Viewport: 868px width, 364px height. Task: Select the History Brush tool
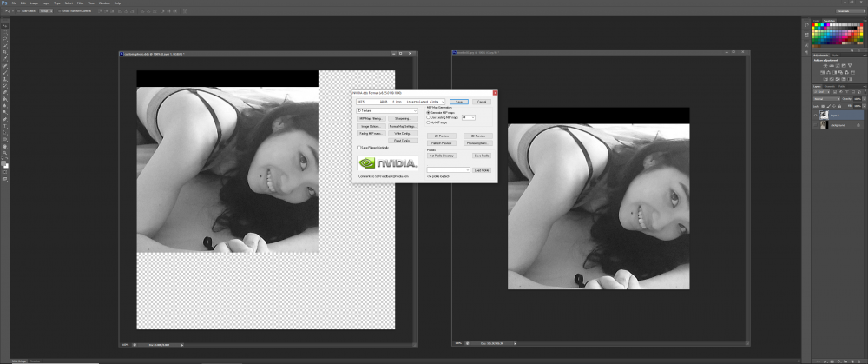(x=5, y=85)
